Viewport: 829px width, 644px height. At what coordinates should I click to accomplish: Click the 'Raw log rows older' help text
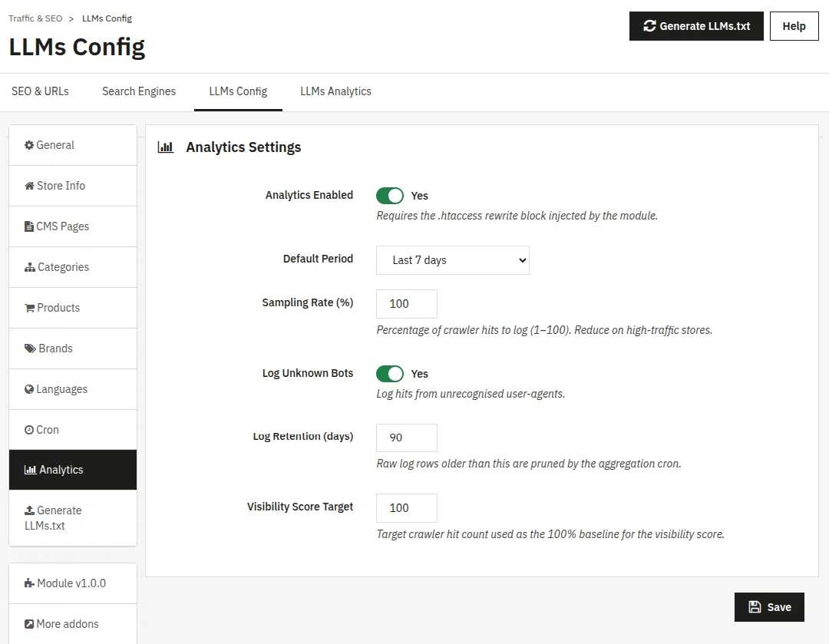pyautogui.click(x=529, y=464)
